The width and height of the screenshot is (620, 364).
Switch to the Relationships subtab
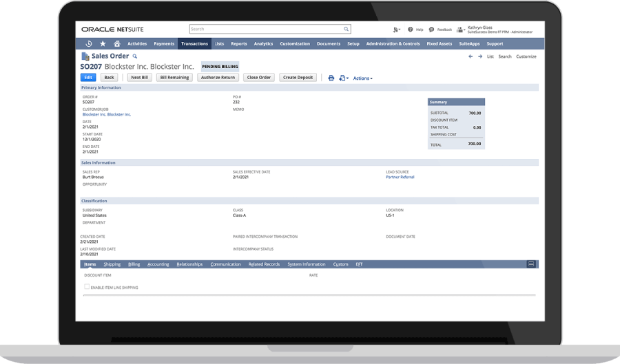tap(190, 264)
